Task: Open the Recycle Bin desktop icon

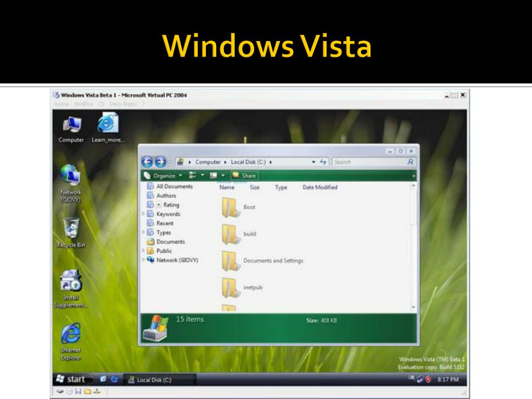Action: coord(71,233)
